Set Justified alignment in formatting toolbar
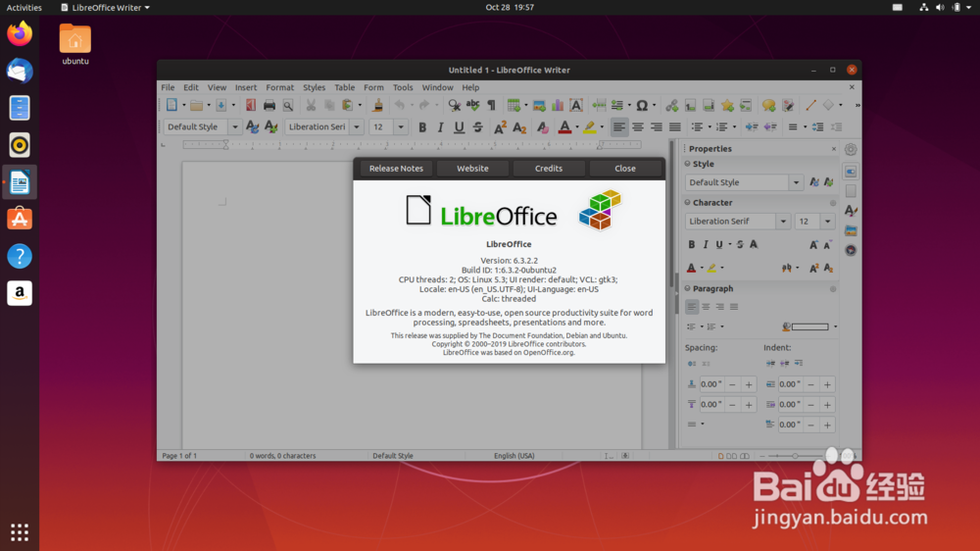The height and width of the screenshot is (551, 980). (x=675, y=126)
